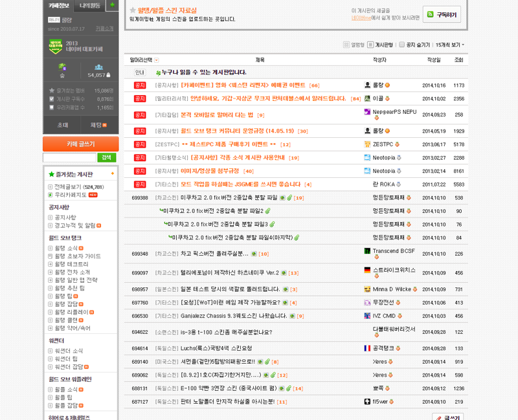Click the image icon on 일본 테스트 당시의 post
The width and height of the screenshot is (518, 420).
(x=286, y=289)
